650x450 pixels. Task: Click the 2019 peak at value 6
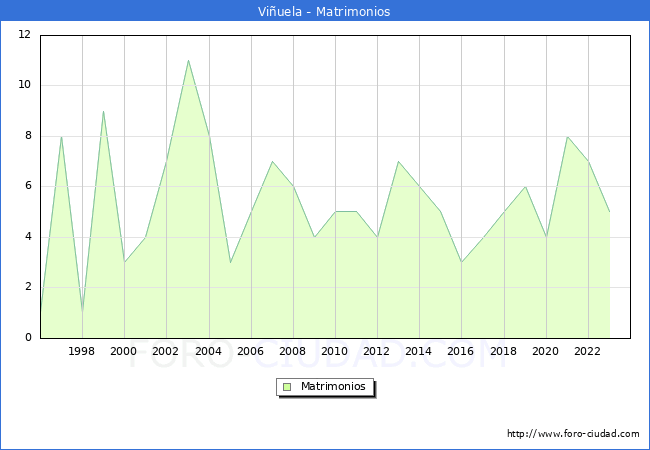coord(526,187)
